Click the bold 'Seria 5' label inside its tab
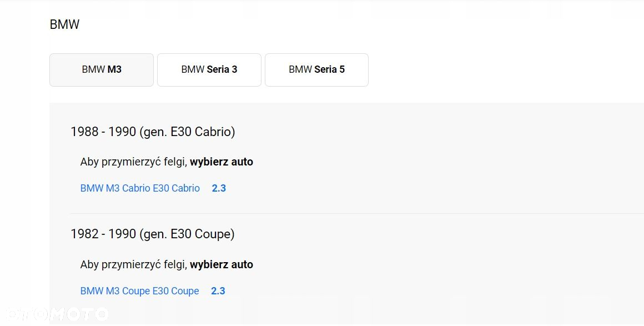Image resolution: width=644 pixels, height=326 pixels. point(330,69)
